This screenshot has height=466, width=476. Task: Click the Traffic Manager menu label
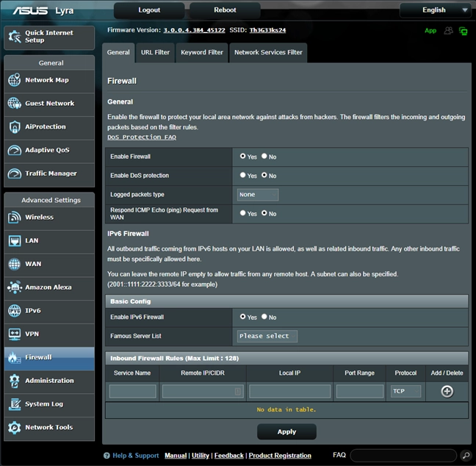click(51, 173)
